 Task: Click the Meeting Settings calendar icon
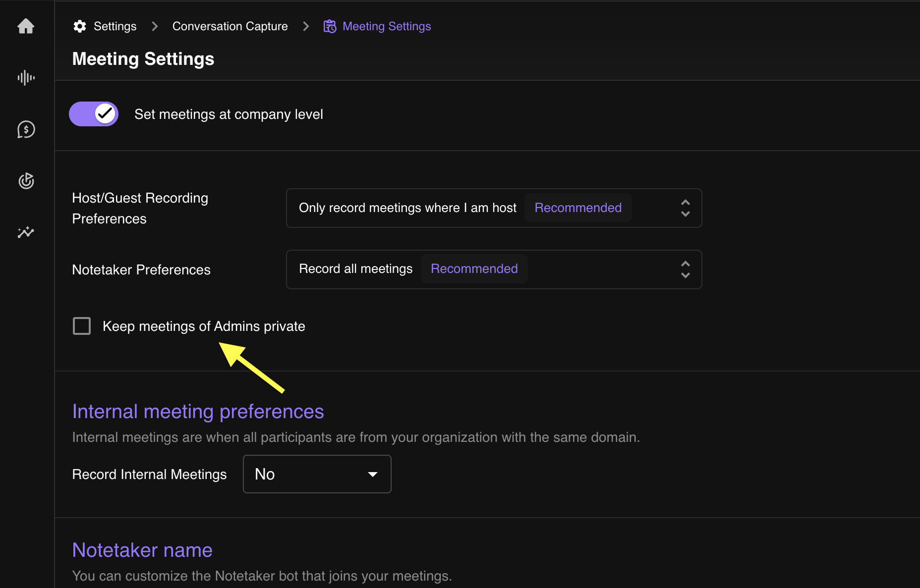pyautogui.click(x=330, y=26)
